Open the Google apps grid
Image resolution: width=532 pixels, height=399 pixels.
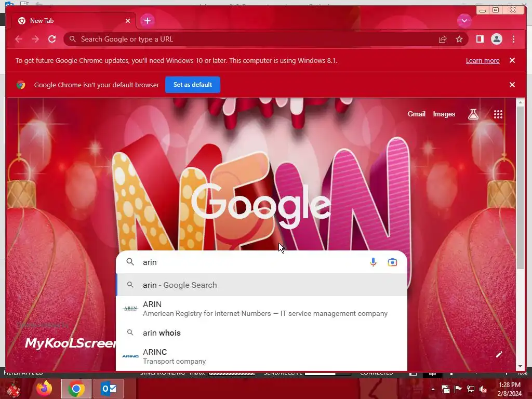coord(498,114)
